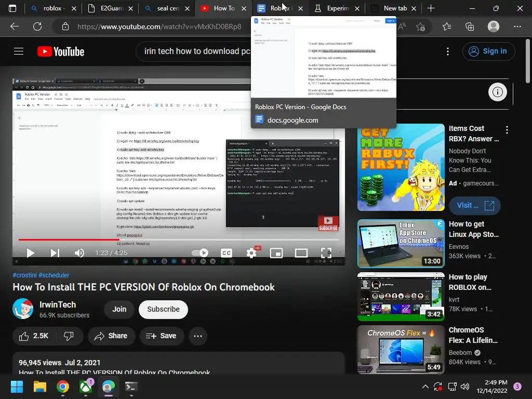Open the Collections icon
Screen dimensions: 532x399
pyautogui.click(x=470, y=26)
